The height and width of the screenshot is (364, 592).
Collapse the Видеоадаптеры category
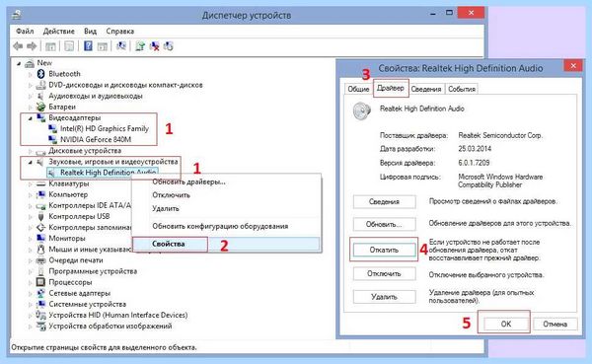pos(31,118)
